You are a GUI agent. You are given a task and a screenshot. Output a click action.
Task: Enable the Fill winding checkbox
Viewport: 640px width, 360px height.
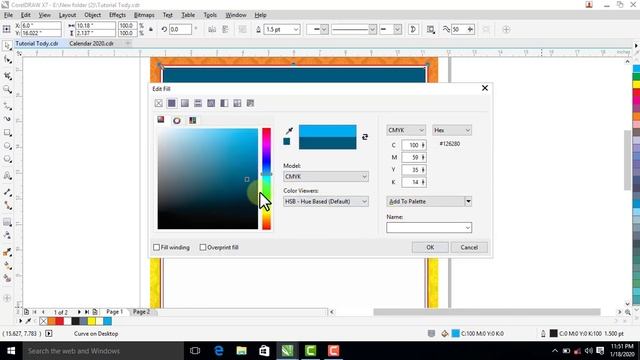pos(156,247)
